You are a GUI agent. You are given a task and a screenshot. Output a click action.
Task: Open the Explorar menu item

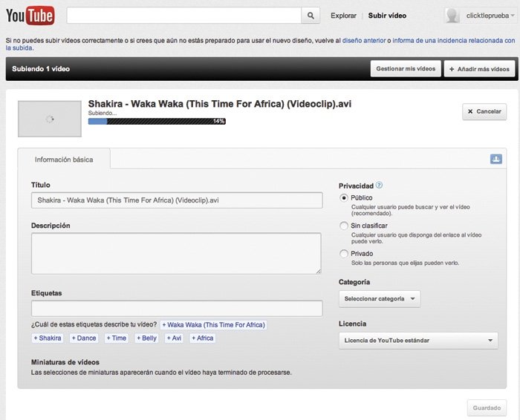point(343,16)
